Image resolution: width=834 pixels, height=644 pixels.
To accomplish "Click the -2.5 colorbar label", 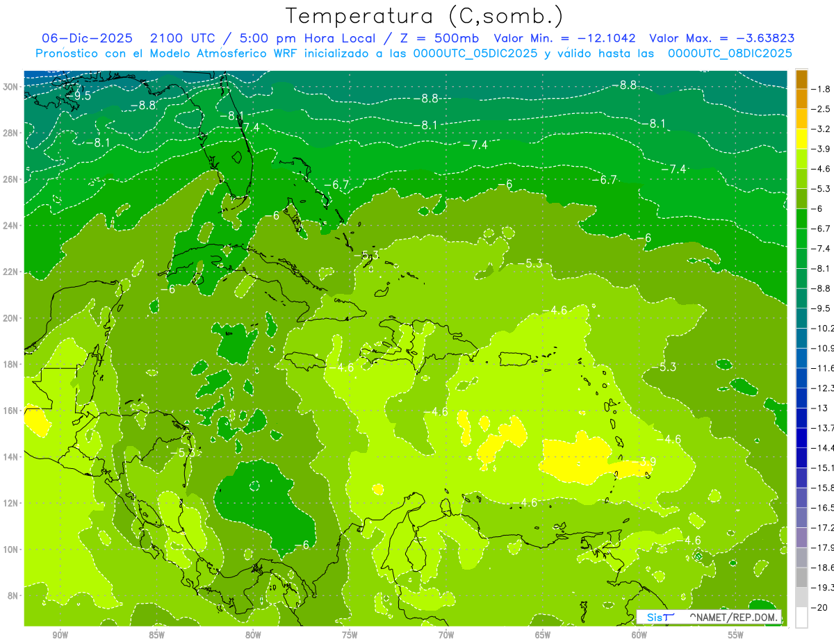I will (821, 109).
